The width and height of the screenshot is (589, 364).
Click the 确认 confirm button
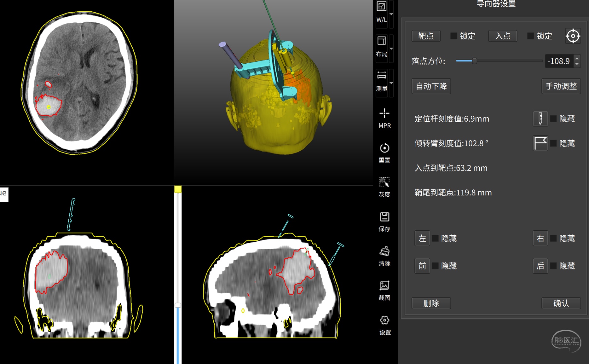tap(561, 303)
